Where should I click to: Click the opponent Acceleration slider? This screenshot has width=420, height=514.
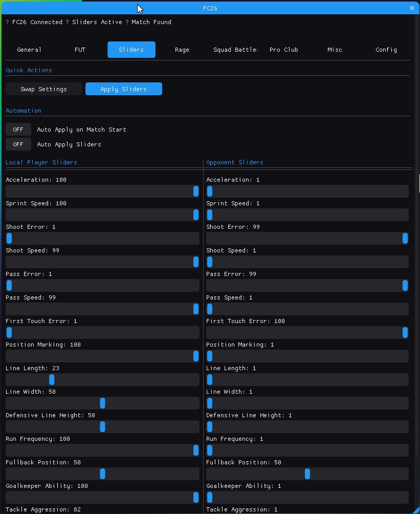307,191
